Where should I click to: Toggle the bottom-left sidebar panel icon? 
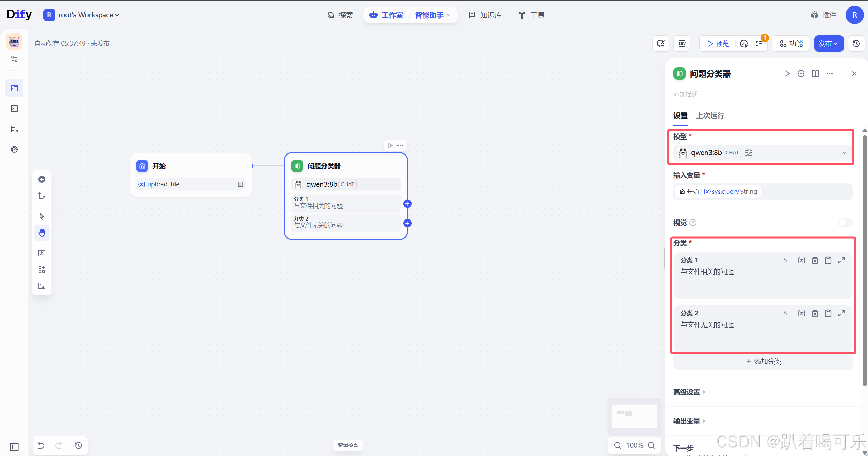pos(14,446)
